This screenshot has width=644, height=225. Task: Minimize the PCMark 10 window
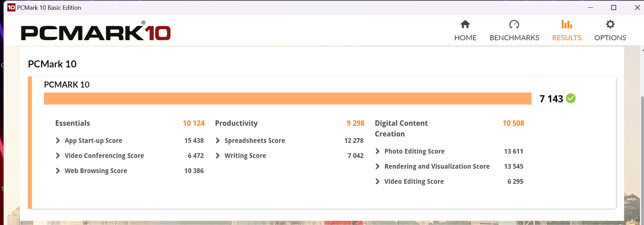(590, 7)
